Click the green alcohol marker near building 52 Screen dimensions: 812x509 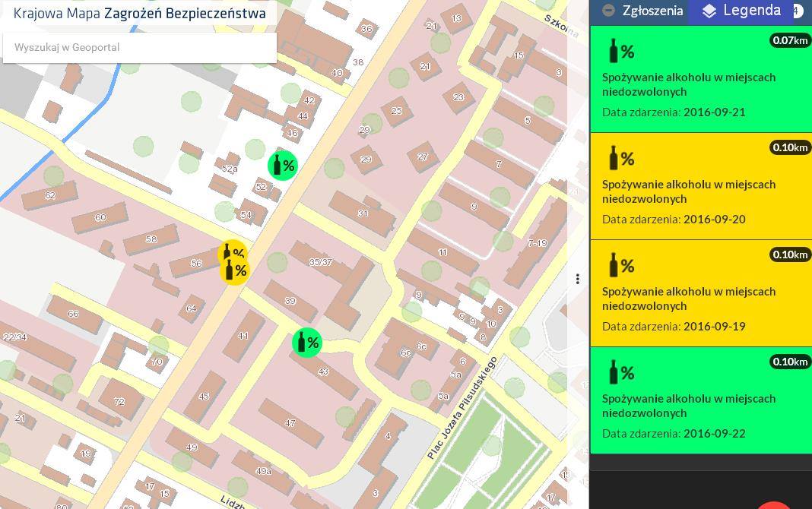[x=283, y=166]
